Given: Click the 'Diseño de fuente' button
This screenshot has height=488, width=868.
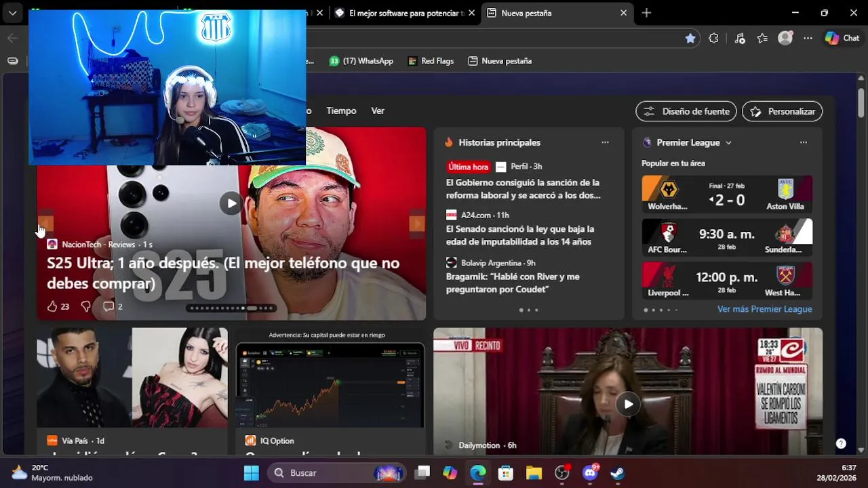Looking at the screenshot, I should tap(686, 111).
